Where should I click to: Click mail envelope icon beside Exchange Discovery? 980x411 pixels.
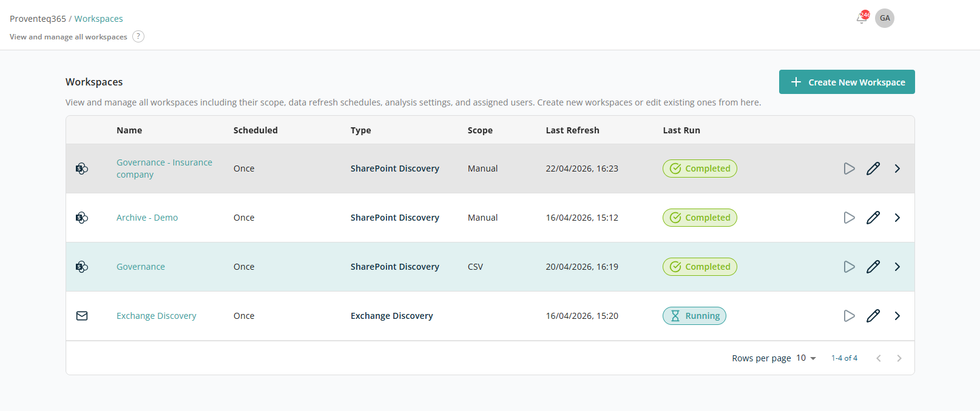click(x=82, y=316)
